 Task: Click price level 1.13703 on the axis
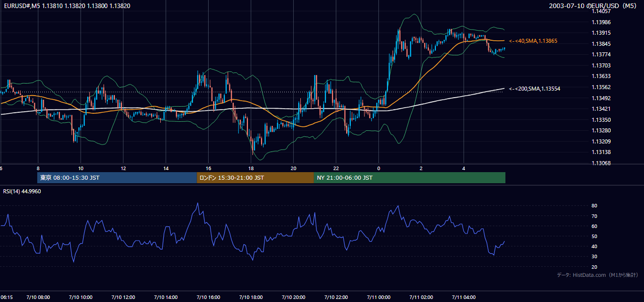tap(602, 65)
